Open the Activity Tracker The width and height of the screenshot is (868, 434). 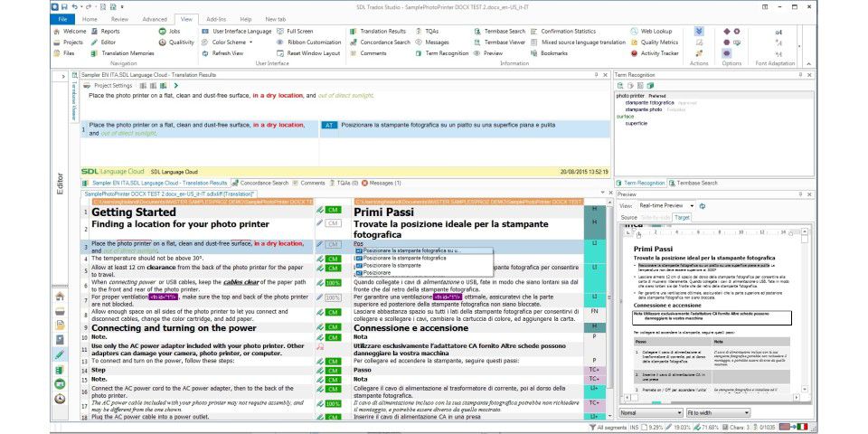pyautogui.click(x=655, y=53)
